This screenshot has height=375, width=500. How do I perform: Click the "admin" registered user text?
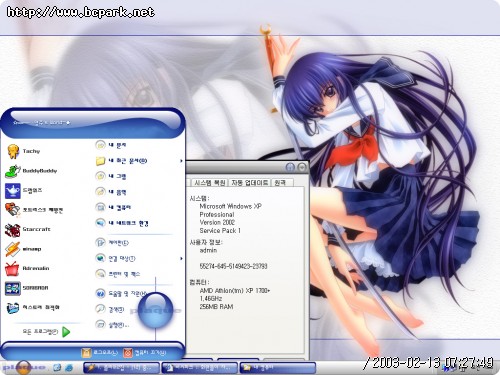[208, 250]
